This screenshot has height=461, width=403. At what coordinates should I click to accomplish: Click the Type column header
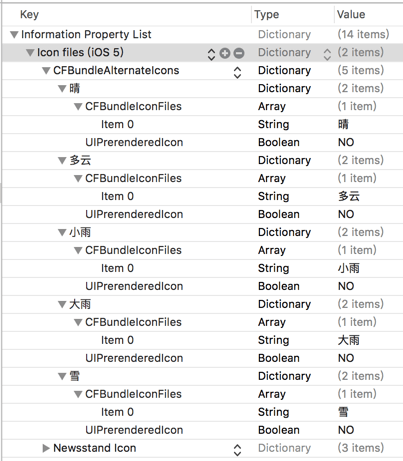tap(266, 14)
